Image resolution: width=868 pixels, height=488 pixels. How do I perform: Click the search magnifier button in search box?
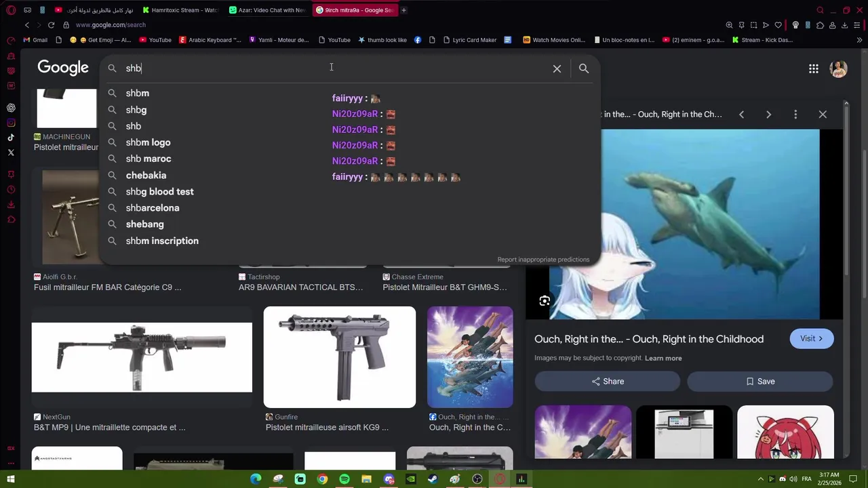click(x=584, y=68)
